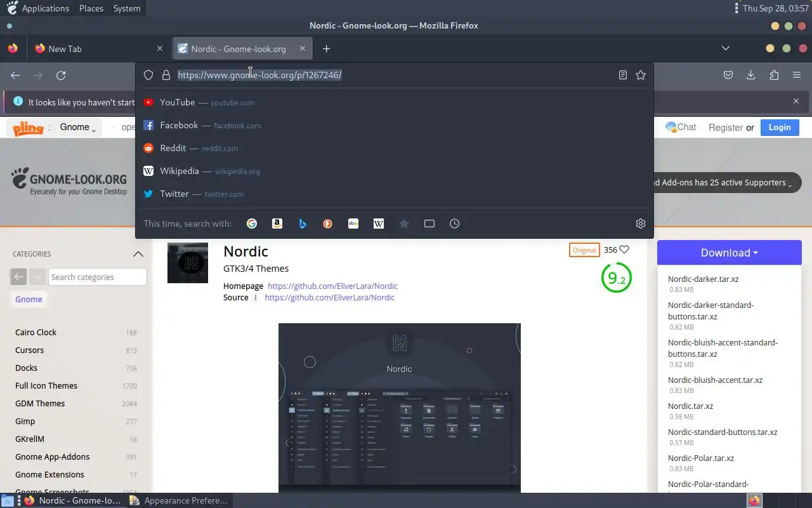Open Full Icon Themes category
812x508 pixels.
click(46, 385)
